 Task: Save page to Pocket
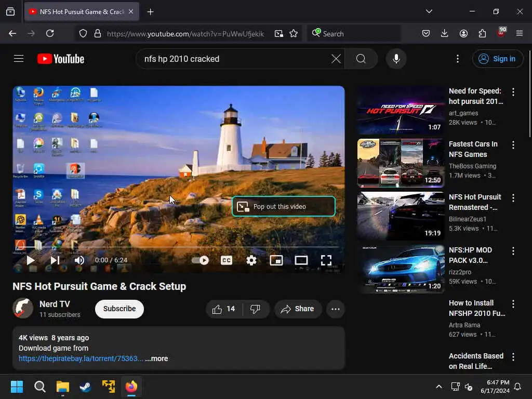point(426,33)
